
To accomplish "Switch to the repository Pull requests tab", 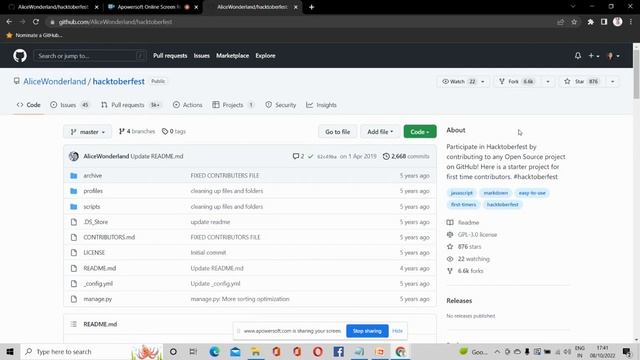I will tap(131, 105).
